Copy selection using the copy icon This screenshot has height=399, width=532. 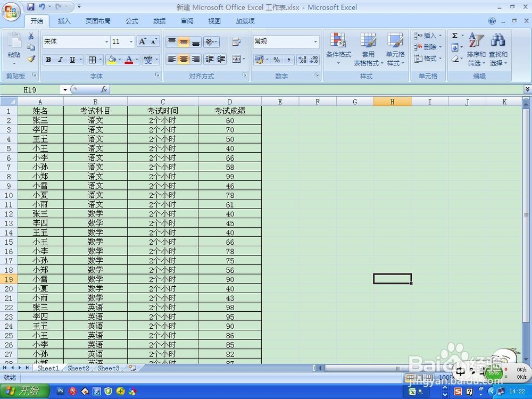coord(31,47)
